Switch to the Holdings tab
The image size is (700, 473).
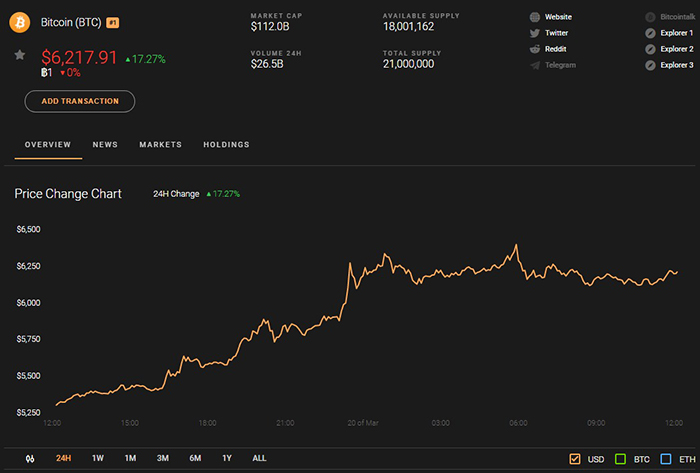pos(226,145)
